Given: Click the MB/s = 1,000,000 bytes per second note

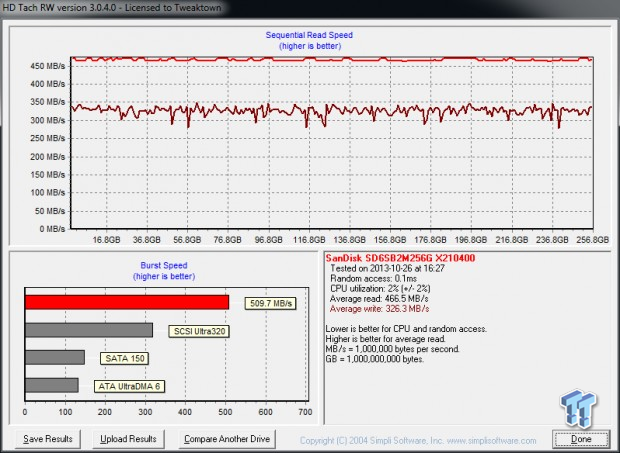Looking at the screenshot, I should [393, 349].
